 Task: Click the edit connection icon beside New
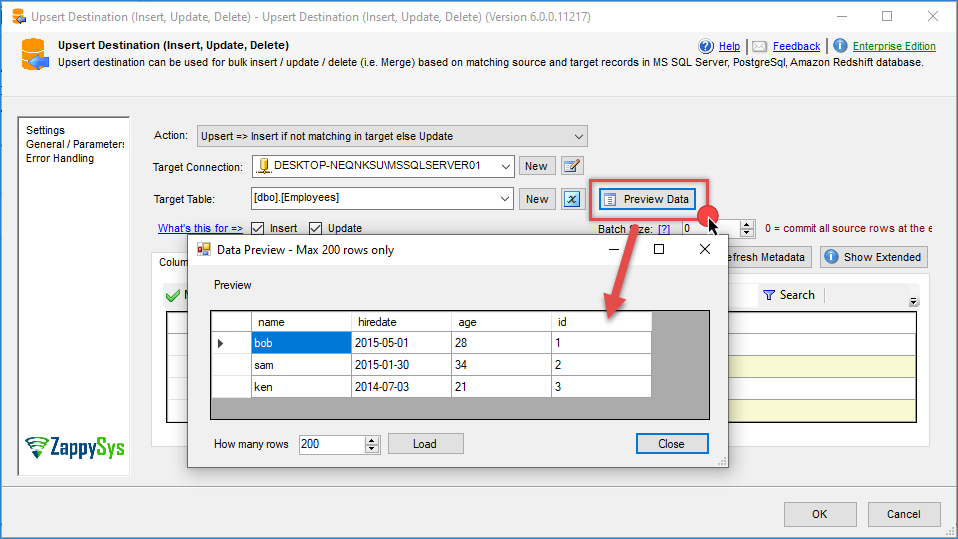572,166
